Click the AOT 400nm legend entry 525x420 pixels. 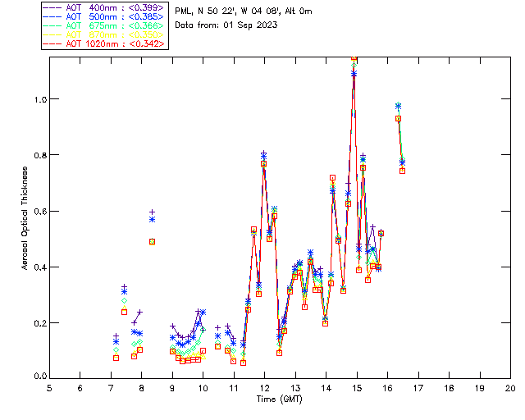[105, 7]
